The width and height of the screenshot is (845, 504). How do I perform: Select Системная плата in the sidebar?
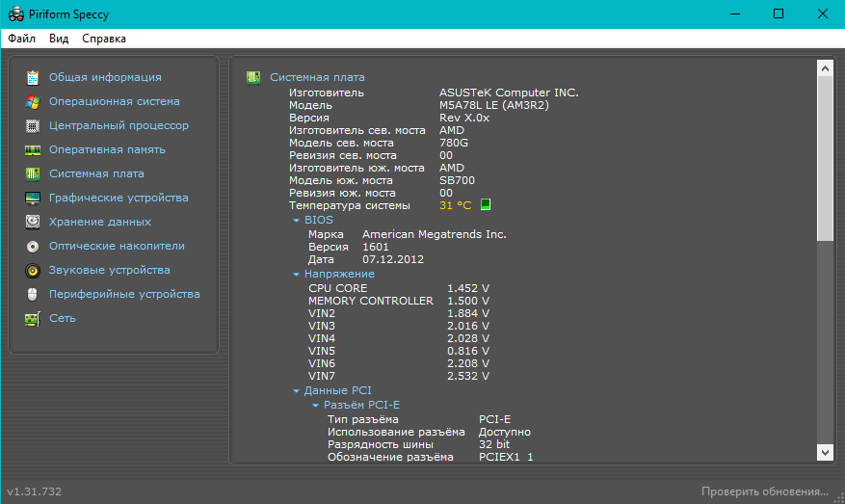coord(96,173)
